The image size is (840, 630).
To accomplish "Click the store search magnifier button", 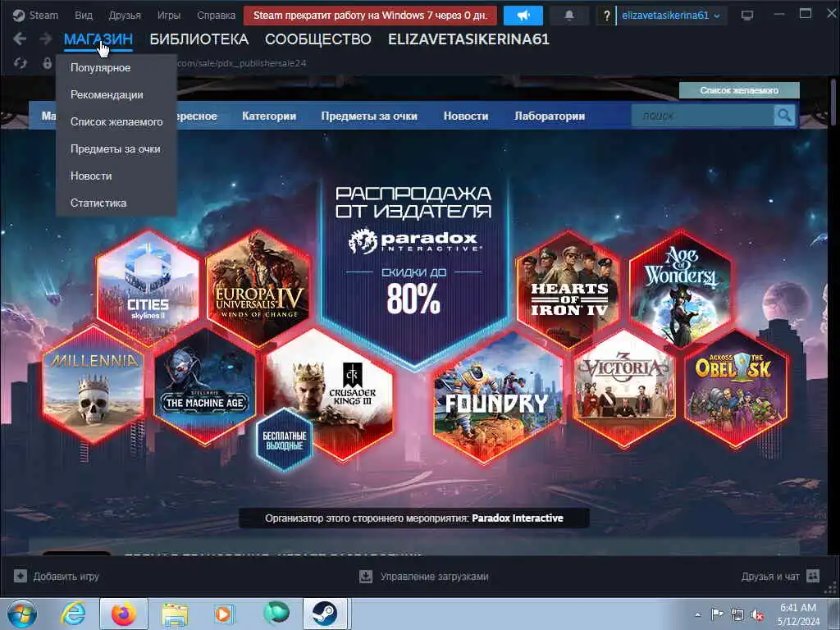I will point(784,115).
